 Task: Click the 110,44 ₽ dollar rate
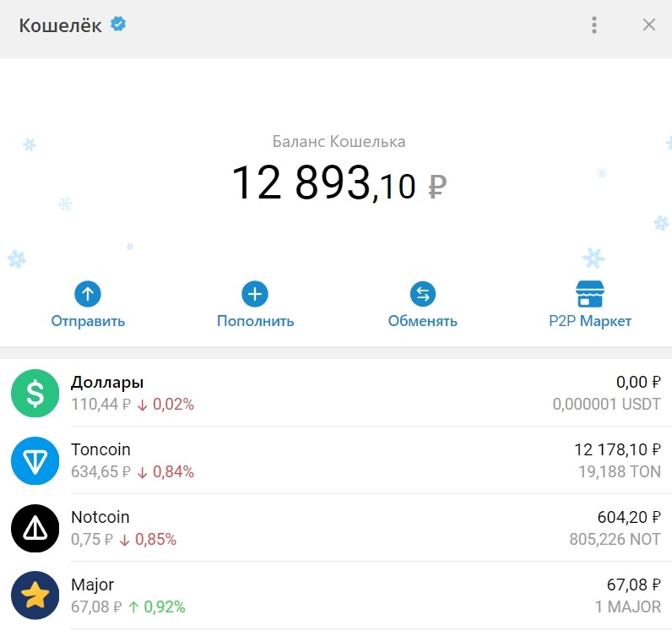pyautogui.click(x=100, y=404)
